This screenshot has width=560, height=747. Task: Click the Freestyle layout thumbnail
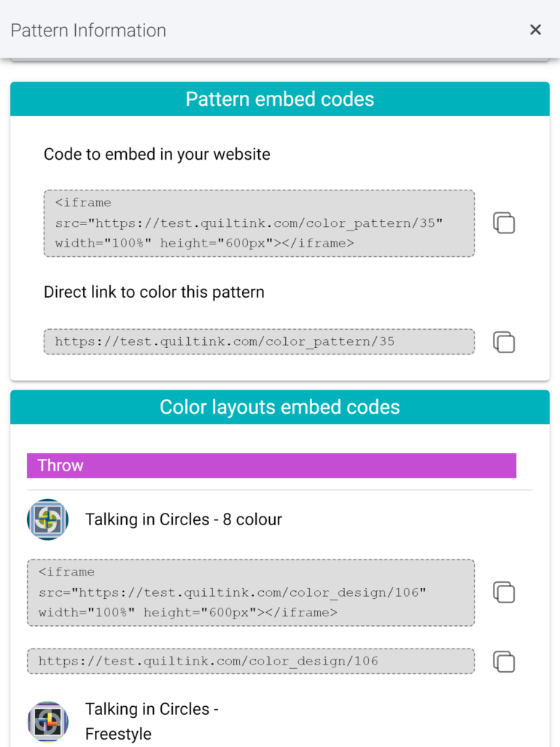[x=47, y=721]
